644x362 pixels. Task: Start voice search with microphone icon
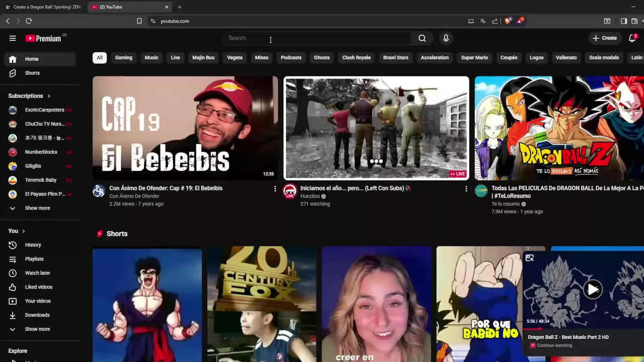click(446, 38)
